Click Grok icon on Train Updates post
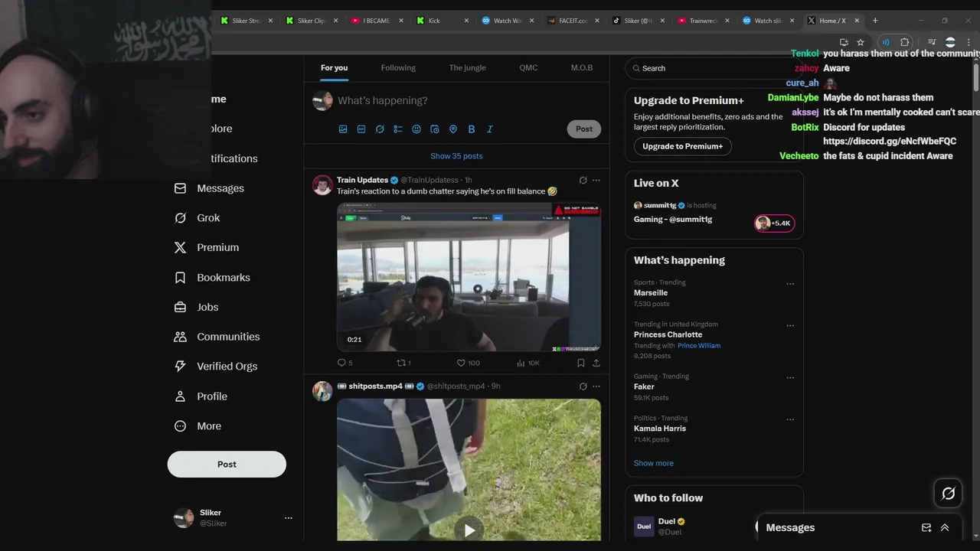 click(x=583, y=181)
